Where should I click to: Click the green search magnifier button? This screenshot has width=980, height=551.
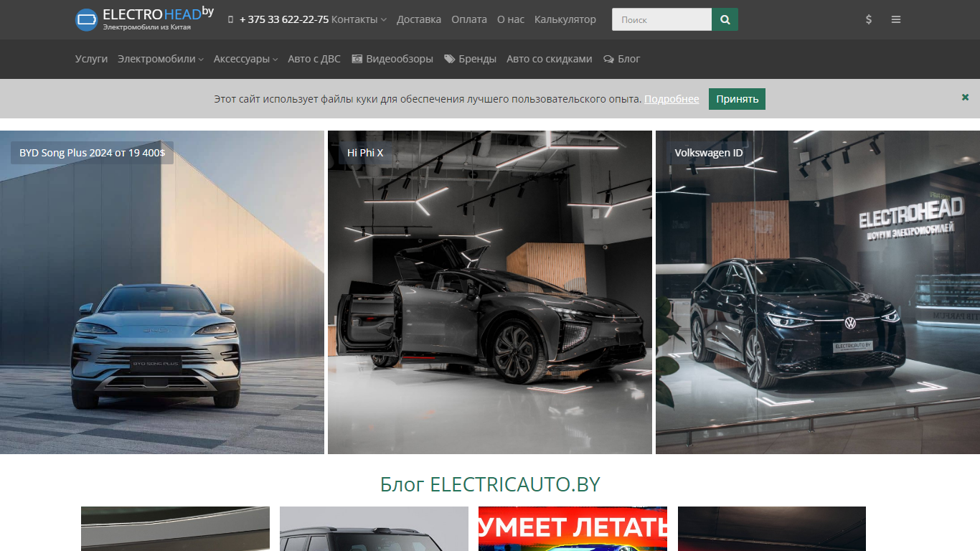click(725, 19)
